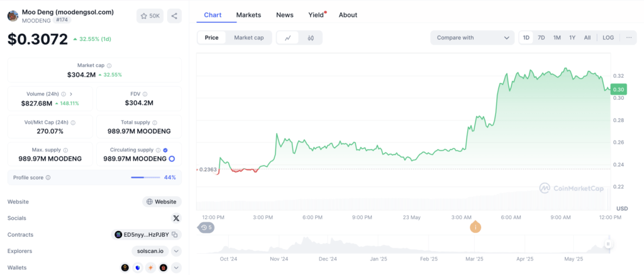
Task: Click the Max. supply info icon
Action: click(65, 151)
